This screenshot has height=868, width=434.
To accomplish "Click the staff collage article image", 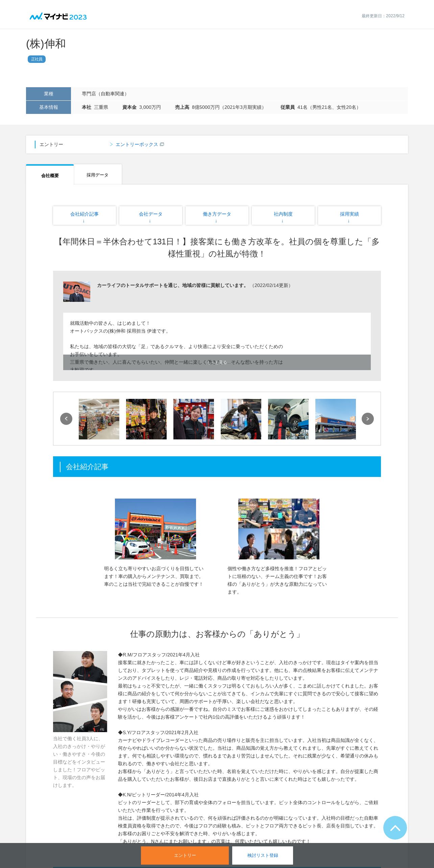I will 279,529.
